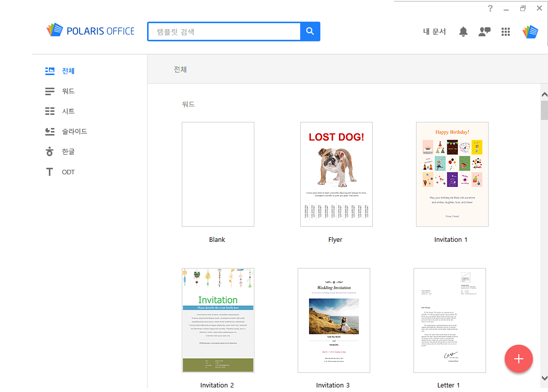The image size is (548, 392).
Task: Open the Invitation 2 template thumbnail
Action: [218, 320]
